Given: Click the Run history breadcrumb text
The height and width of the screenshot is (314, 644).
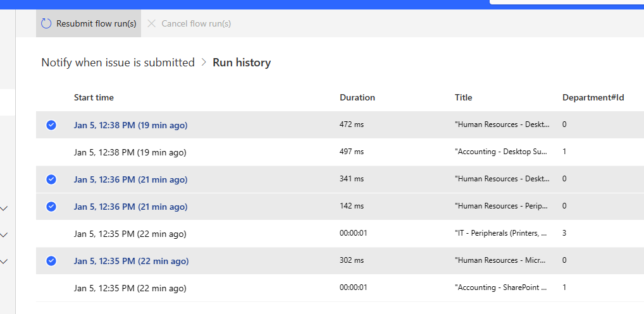Looking at the screenshot, I should 242,63.
